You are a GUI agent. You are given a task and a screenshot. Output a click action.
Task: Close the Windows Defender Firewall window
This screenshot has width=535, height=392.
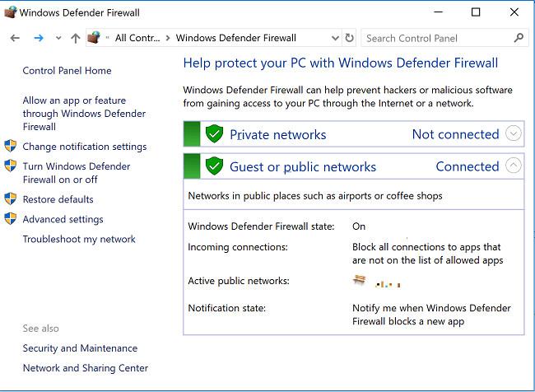pos(514,12)
